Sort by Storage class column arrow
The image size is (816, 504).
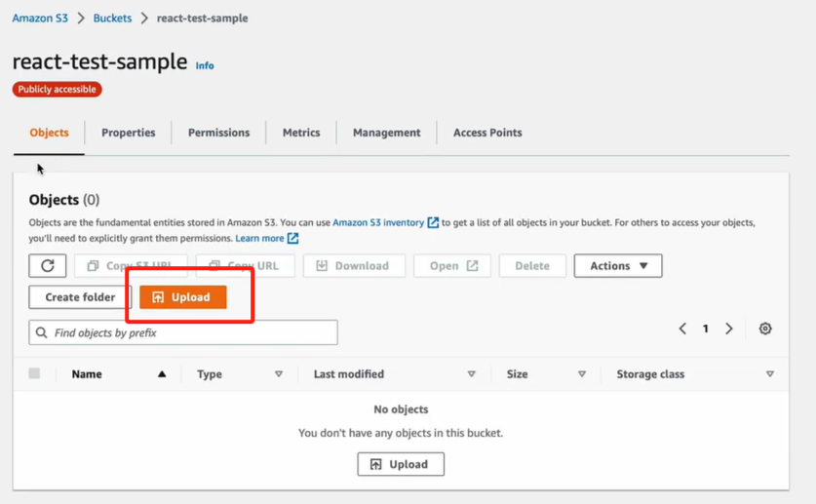click(x=770, y=374)
